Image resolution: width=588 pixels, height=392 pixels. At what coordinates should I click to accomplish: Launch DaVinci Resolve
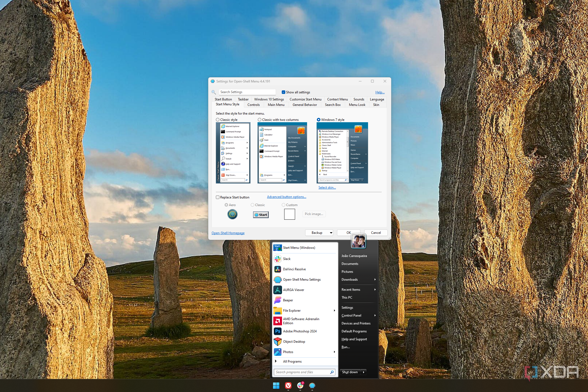(x=294, y=269)
